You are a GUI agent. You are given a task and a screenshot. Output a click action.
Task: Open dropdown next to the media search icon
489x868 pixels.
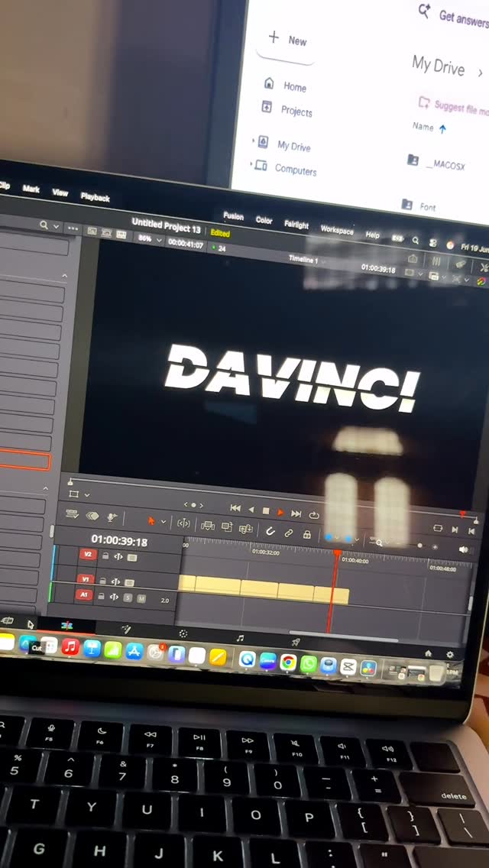56,226
